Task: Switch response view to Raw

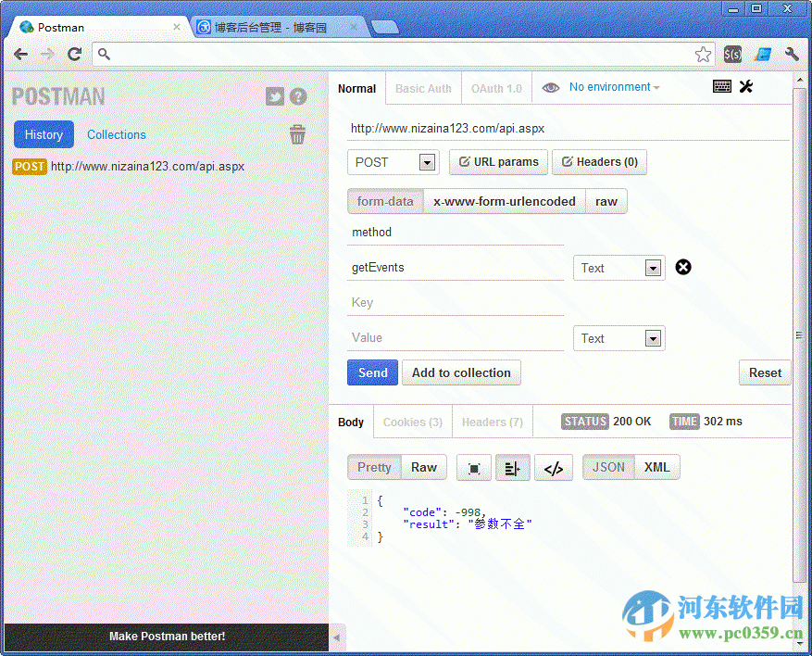Action: coord(423,467)
